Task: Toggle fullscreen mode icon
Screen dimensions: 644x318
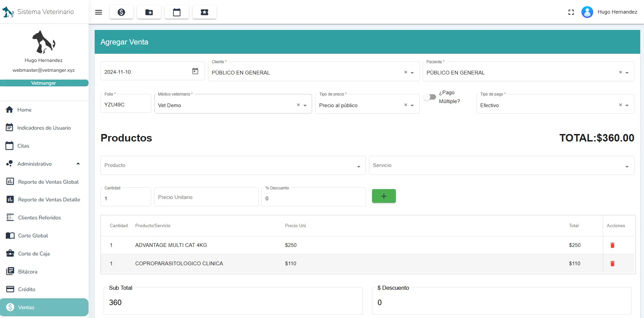Action: click(x=571, y=12)
